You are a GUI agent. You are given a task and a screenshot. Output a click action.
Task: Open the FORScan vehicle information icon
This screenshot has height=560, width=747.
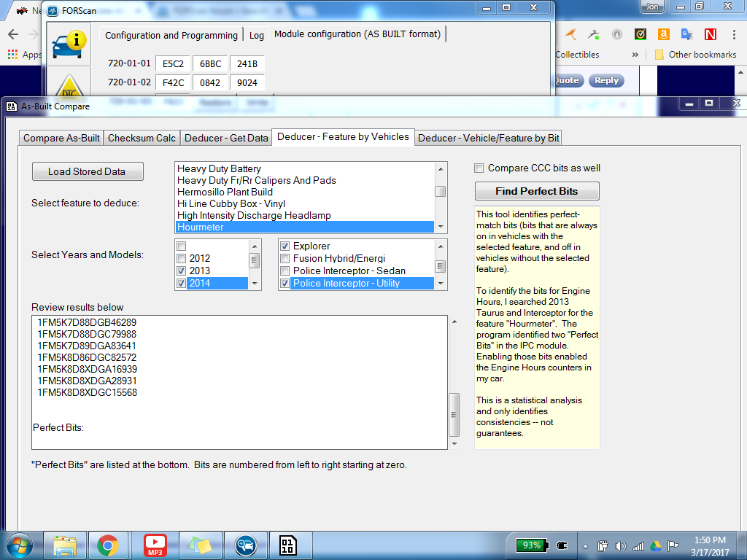67,42
